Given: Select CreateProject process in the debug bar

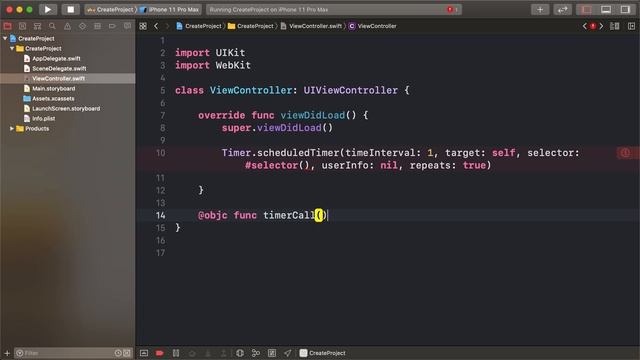Looking at the screenshot, I should [x=322, y=353].
